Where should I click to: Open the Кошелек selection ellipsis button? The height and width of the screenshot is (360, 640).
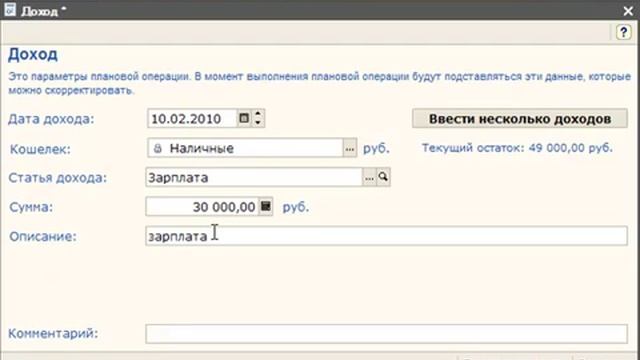tap(349, 149)
